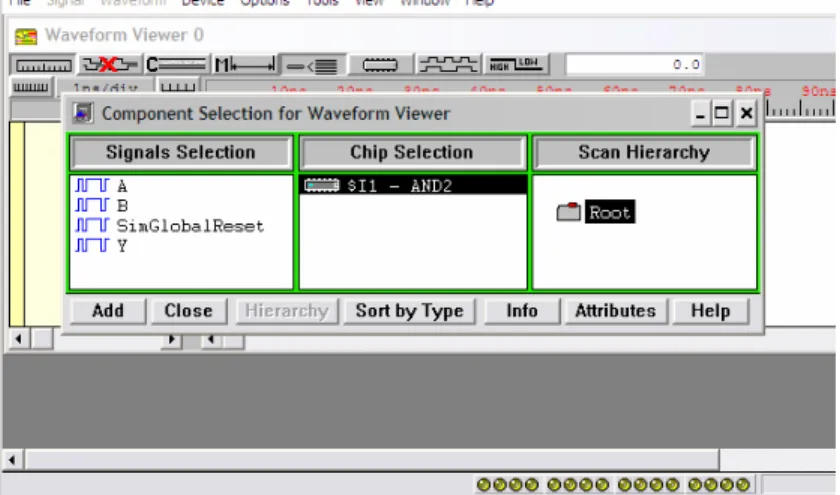Click the ruler scale toolbar icon
Screen dimensions: 840x495
click(x=43, y=65)
